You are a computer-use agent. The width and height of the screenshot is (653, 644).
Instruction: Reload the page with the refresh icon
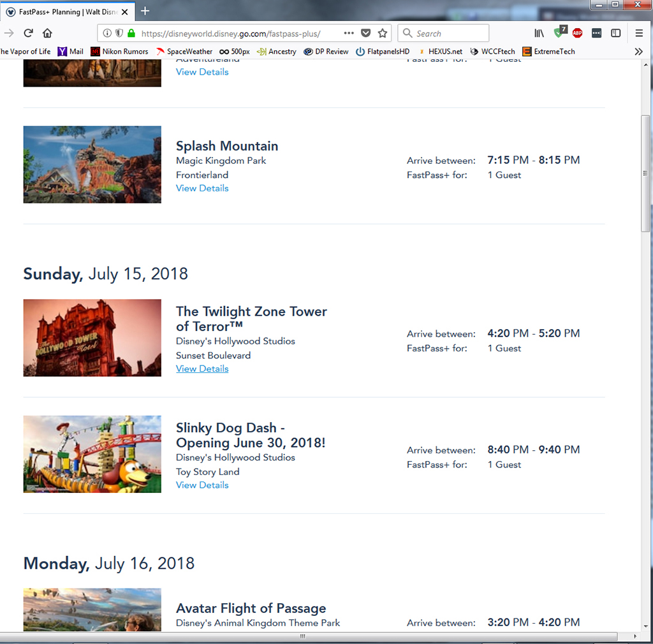tap(28, 33)
